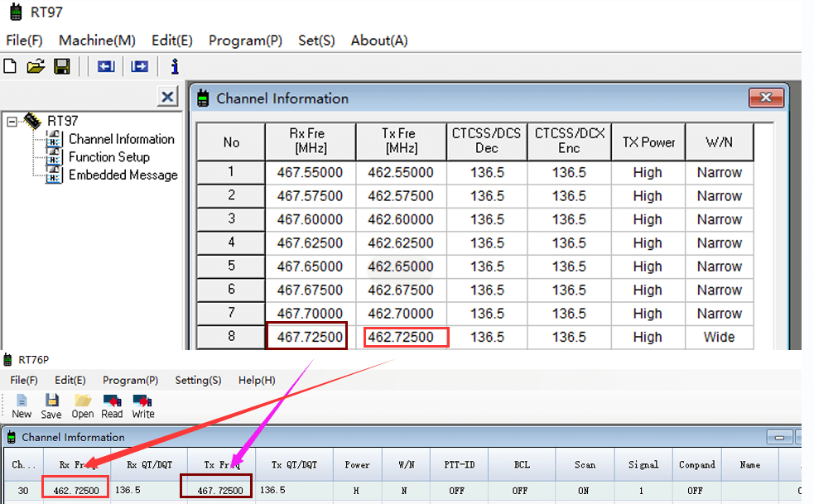This screenshot has height=504, width=814.
Task: Select Channel Information in RT97 tree
Action: (x=122, y=139)
